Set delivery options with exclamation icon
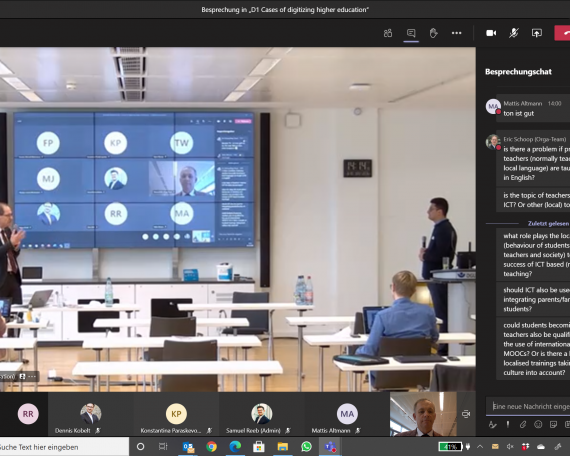 (508, 424)
